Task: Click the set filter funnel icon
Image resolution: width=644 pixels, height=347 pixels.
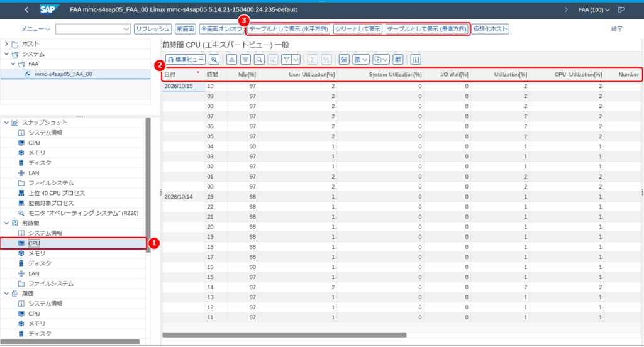Action: coord(287,60)
